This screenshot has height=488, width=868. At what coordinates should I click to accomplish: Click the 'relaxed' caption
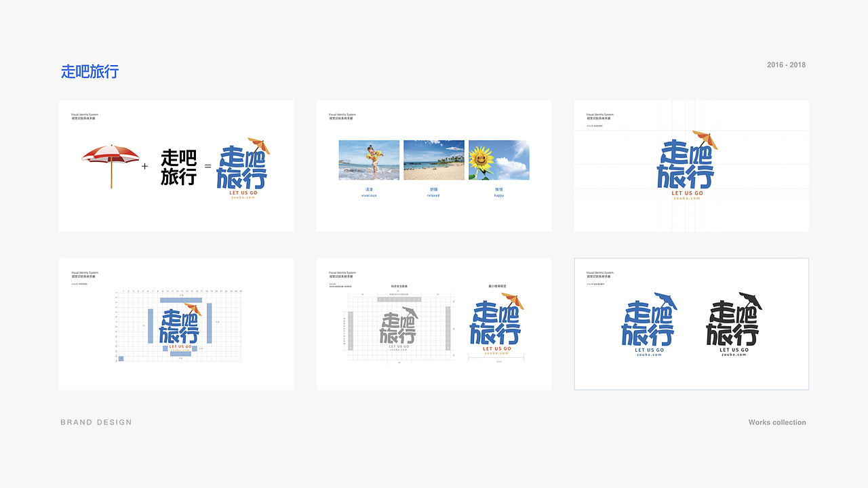pyautogui.click(x=433, y=196)
